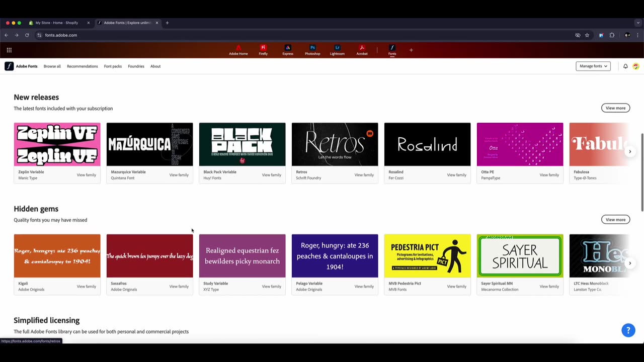Open the MVB Pedestria Pict thumbnail
The width and height of the screenshot is (644, 362).
coord(427,256)
